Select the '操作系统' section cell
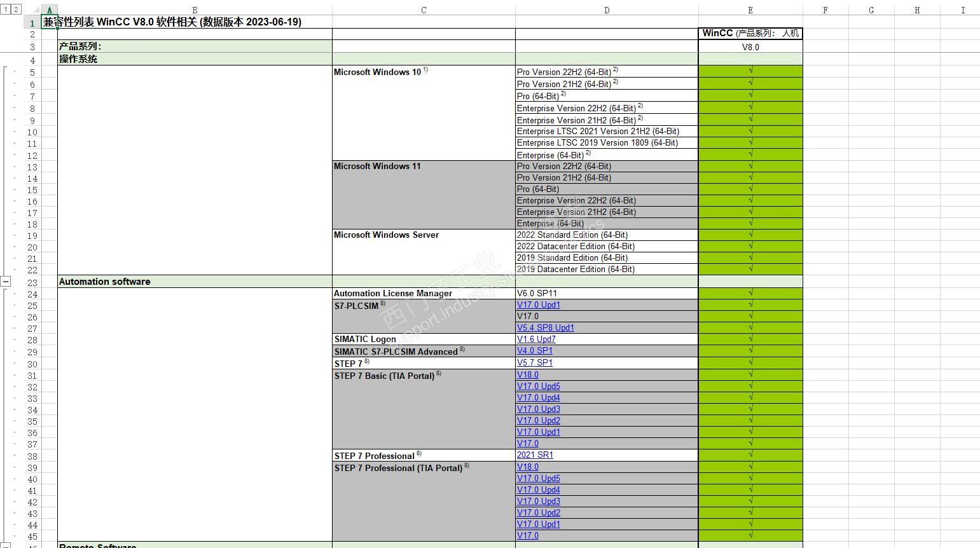 (x=195, y=59)
